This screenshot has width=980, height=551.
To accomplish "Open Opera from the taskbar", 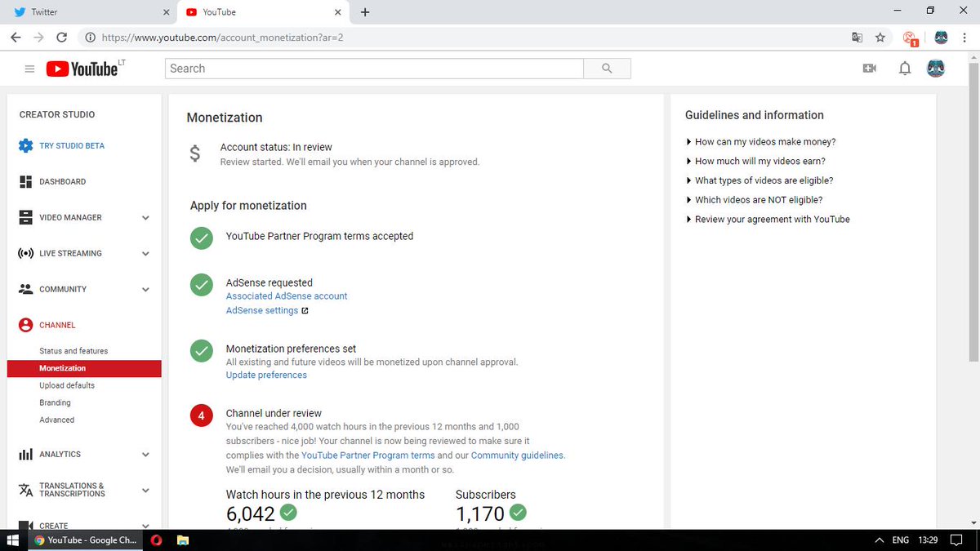I will 158,540.
